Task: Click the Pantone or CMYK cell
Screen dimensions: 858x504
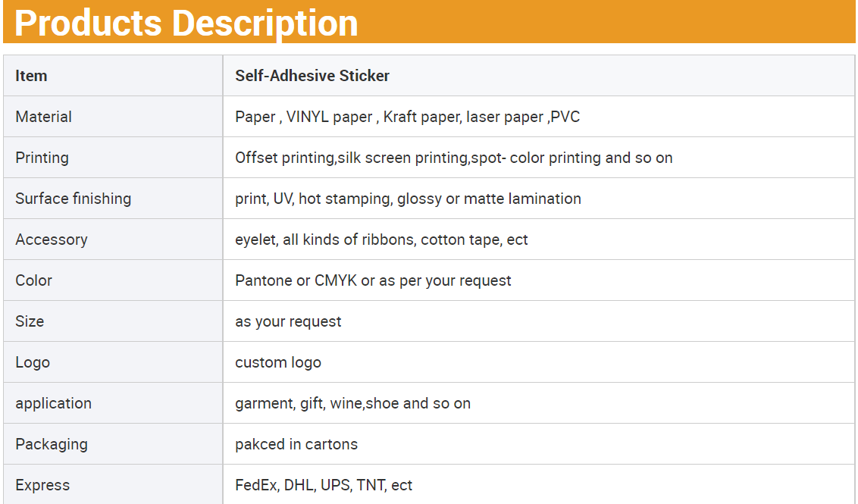Action: pos(373,280)
